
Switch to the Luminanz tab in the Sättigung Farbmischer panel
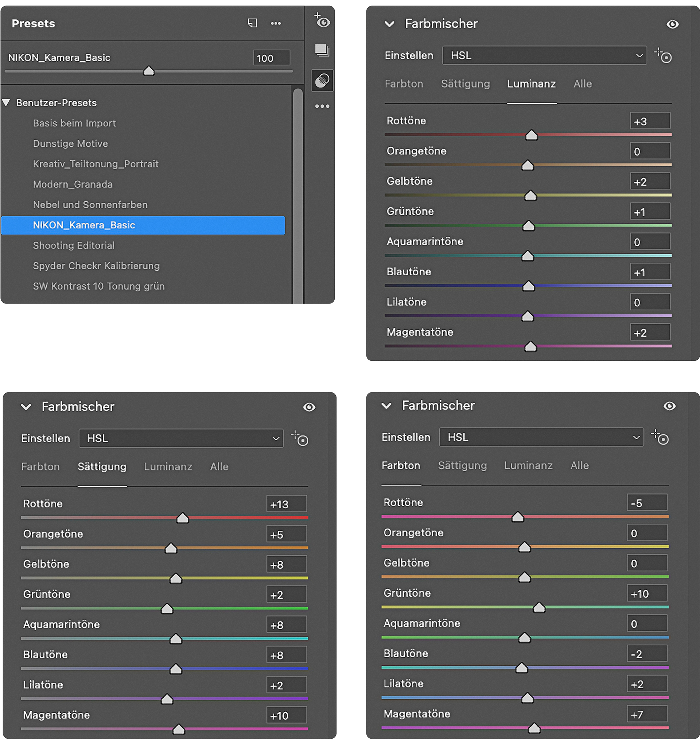click(168, 467)
